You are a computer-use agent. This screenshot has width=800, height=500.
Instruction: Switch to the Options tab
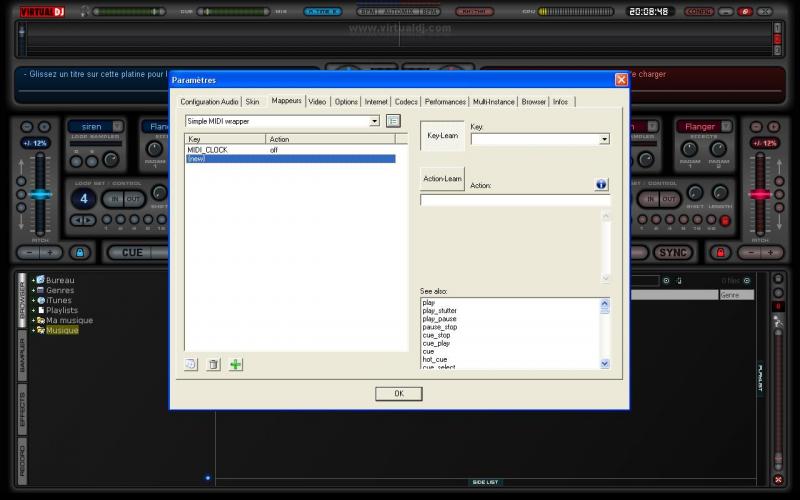pos(346,102)
